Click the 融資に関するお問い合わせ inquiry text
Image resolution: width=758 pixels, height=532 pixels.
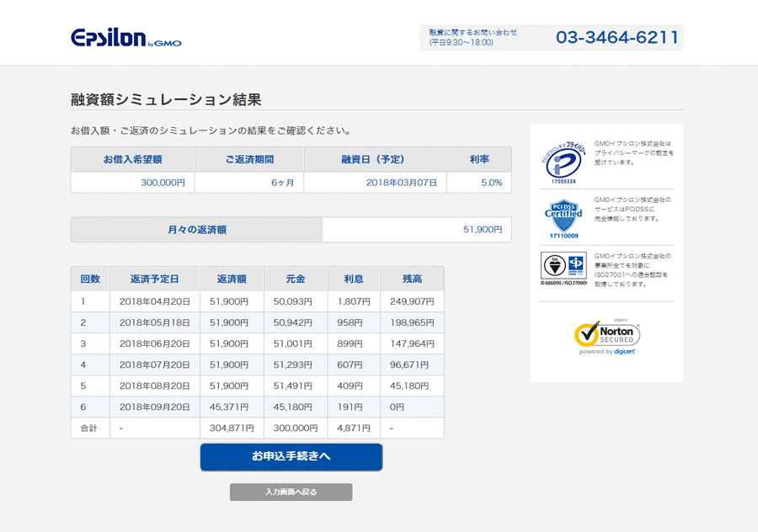coord(473,32)
